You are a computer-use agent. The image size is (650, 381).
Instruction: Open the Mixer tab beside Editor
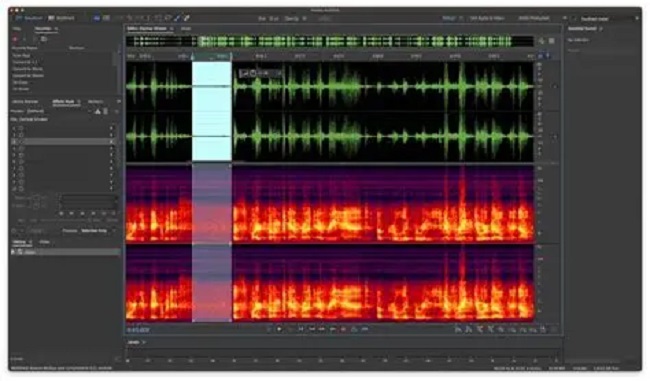point(186,29)
